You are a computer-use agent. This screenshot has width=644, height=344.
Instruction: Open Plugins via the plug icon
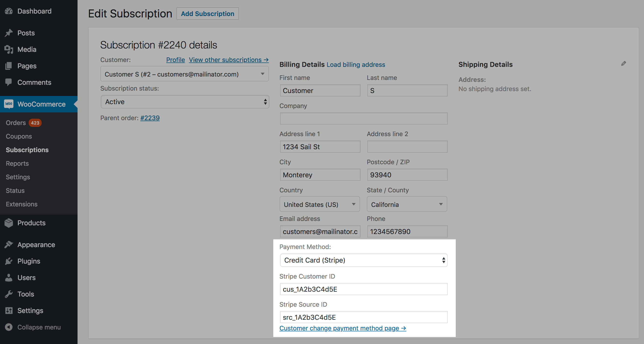coord(9,261)
